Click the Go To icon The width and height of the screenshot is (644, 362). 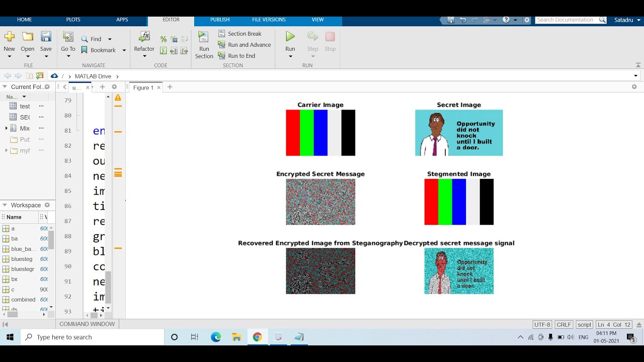tap(68, 36)
